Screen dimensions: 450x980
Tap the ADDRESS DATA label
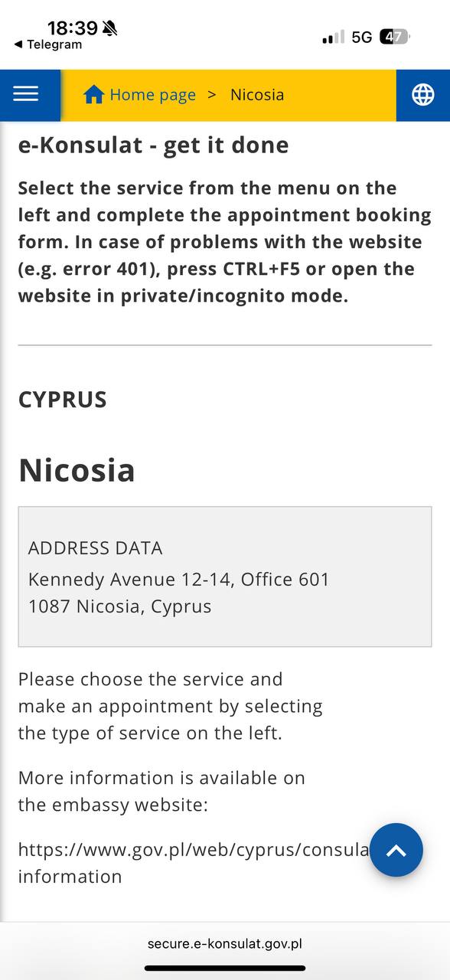tap(96, 548)
